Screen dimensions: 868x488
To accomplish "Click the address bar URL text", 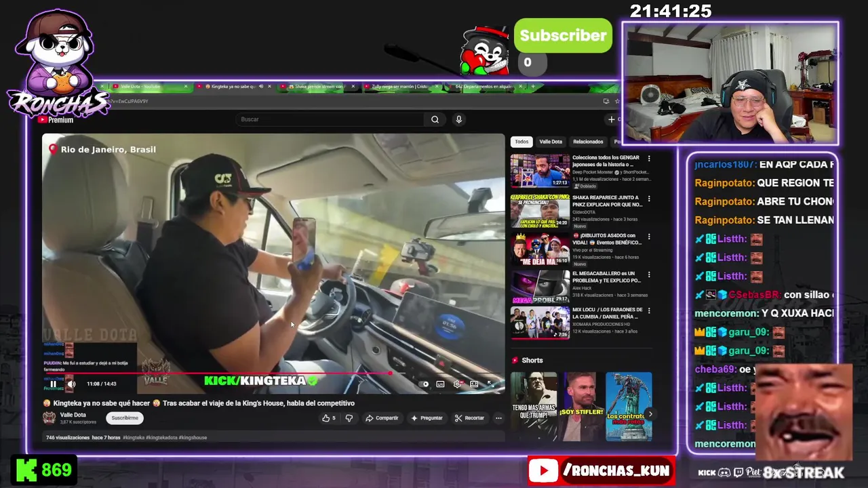I will click(x=125, y=101).
